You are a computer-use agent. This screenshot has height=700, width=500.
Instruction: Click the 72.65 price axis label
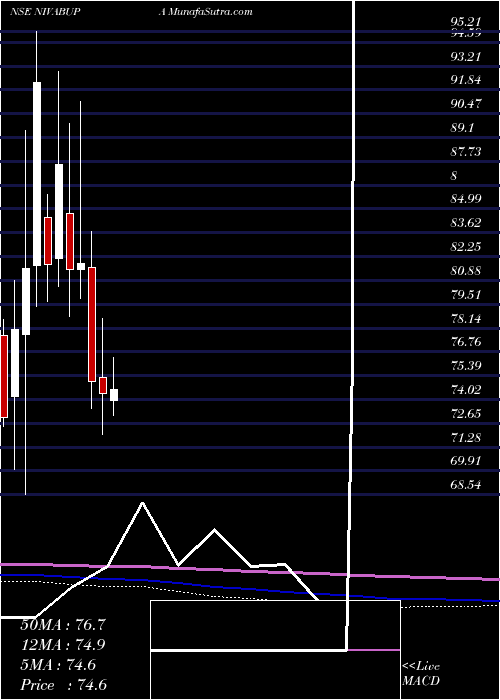465,414
